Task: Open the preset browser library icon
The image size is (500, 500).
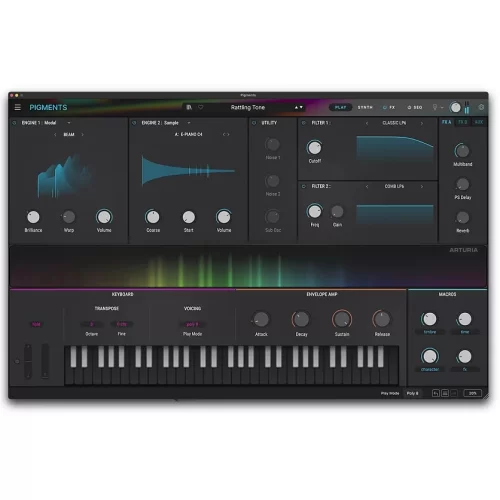Action: [189, 107]
